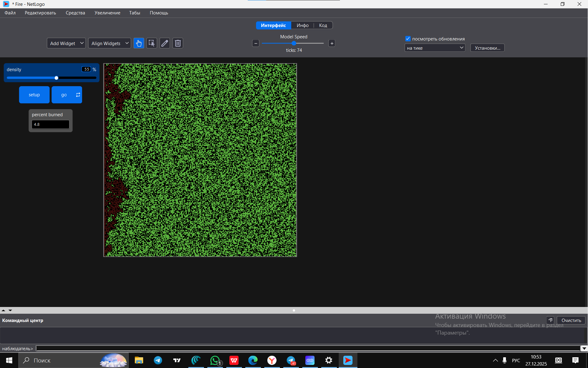Open the Средства menu

point(75,13)
